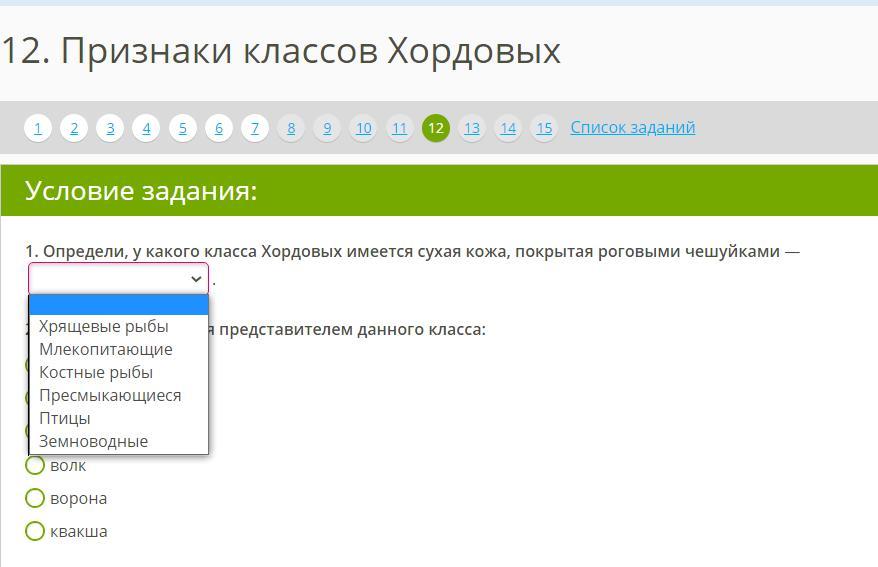
Task: Select the blank highlighted dropdown option
Action: 118,305
